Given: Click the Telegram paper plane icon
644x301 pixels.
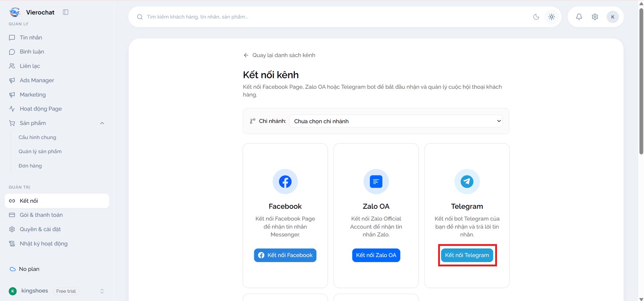Looking at the screenshot, I should click(x=467, y=182).
